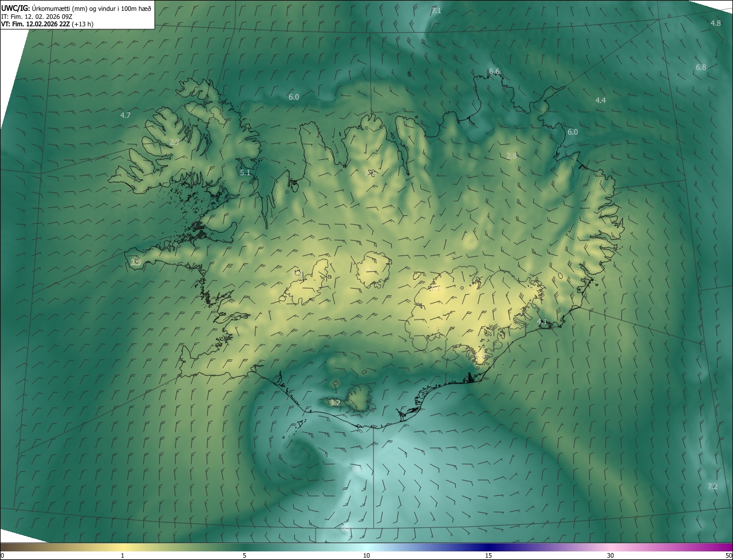Image resolution: width=733 pixels, height=560 pixels.
Task: Click the colorbar tick label 30
Action: (610, 555)
